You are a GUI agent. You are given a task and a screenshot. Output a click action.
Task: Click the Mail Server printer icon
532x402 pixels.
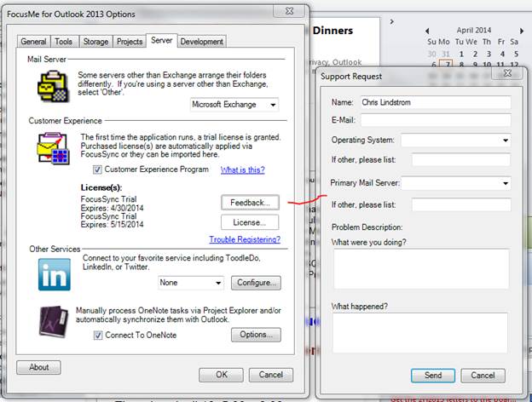53,86
